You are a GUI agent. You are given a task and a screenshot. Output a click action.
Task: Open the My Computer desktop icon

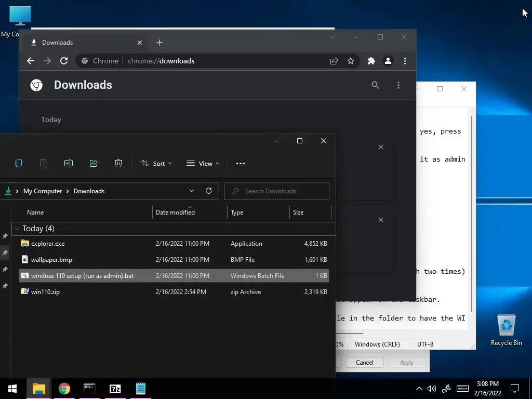click(x=20, y=16)
